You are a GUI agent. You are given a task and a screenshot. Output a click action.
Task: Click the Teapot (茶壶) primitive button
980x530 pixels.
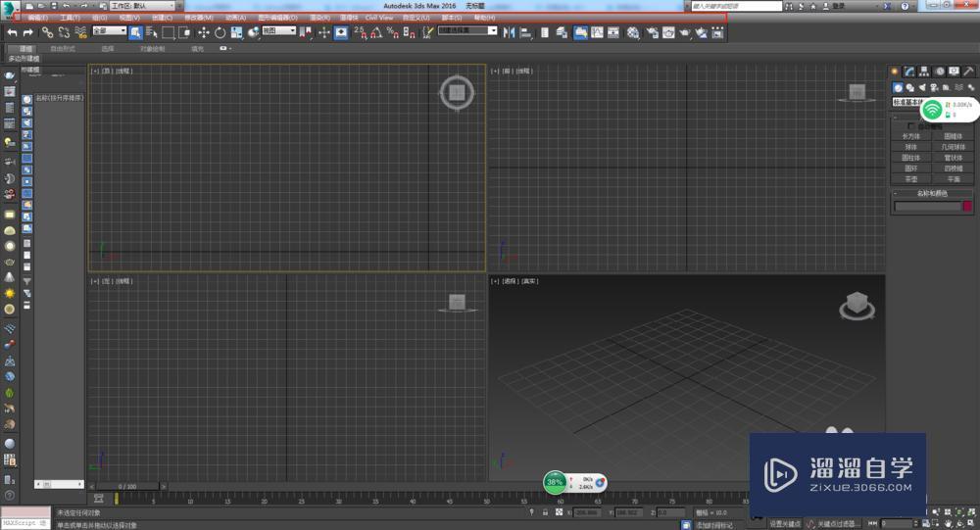click(x=911, y=178)
